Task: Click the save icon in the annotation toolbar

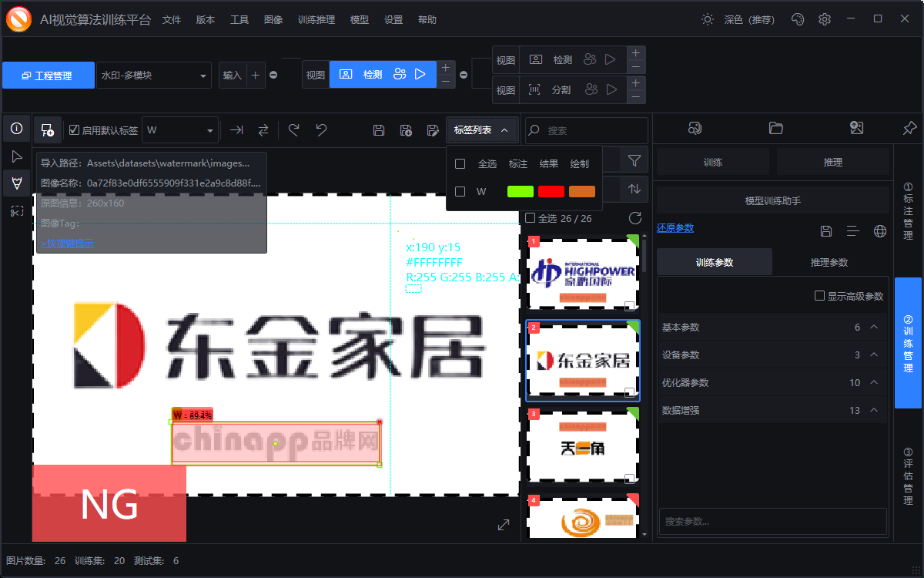Action: pyautogui.click(x=378, y=130)
